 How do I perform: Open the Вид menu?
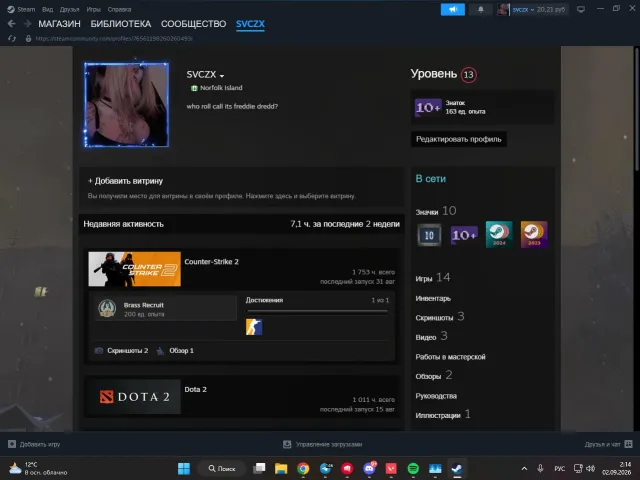click(47, 9)
